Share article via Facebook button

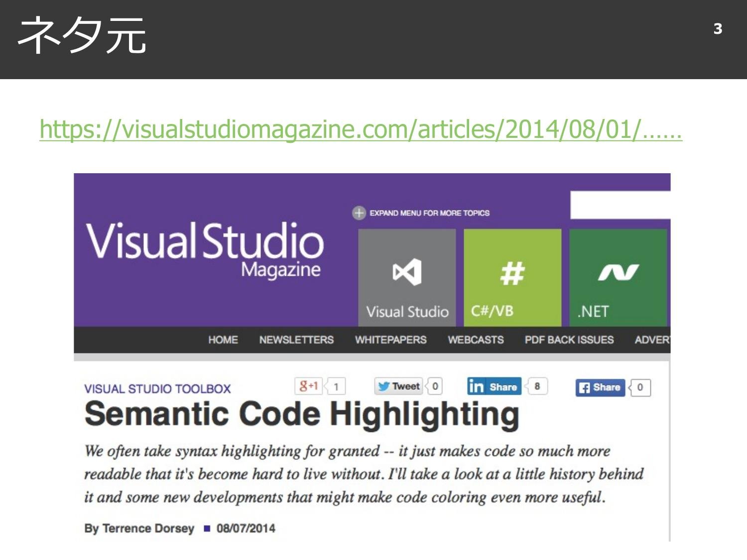tap(600, 387)
